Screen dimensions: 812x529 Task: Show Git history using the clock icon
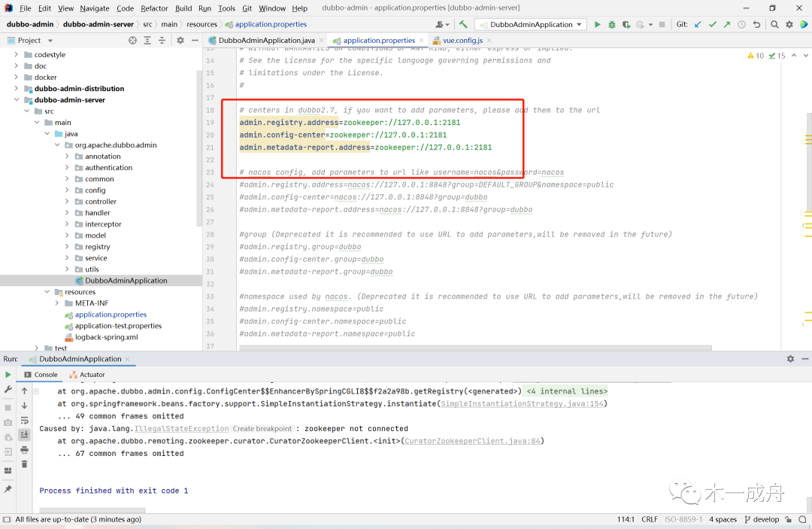click(741, 24)
